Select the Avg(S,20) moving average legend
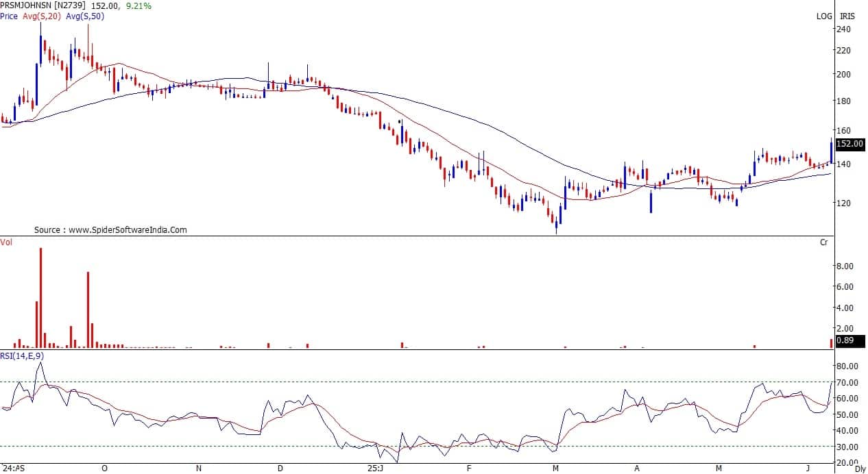This screenshot has height=474, width=868. tap(41, 16)
